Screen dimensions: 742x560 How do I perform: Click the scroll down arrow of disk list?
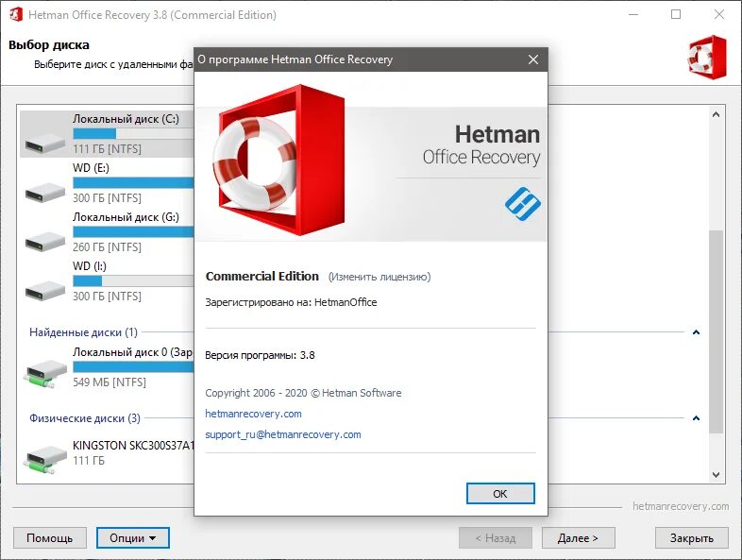716,474
